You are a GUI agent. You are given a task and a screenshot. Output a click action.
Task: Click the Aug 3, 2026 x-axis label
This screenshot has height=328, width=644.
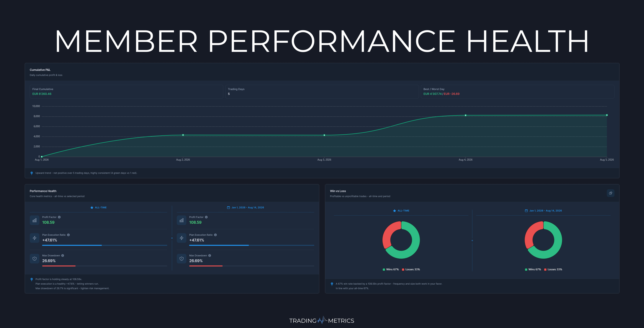tap(324, 160)
